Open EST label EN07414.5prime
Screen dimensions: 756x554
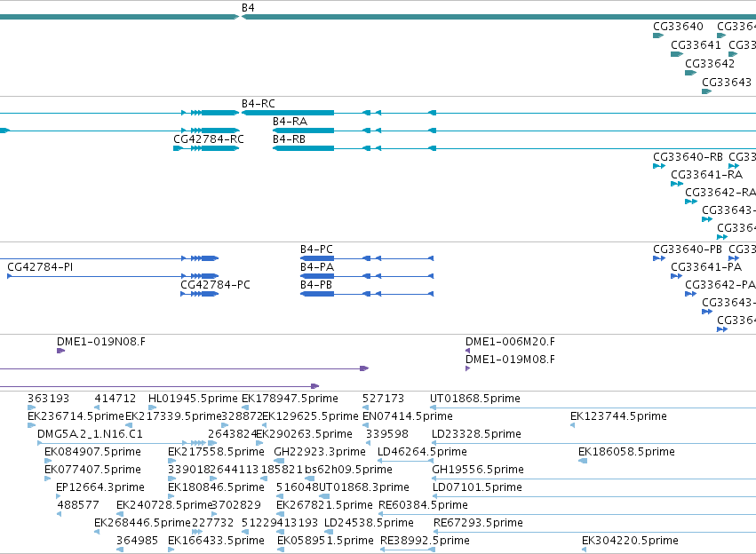[x=408, y=416]
